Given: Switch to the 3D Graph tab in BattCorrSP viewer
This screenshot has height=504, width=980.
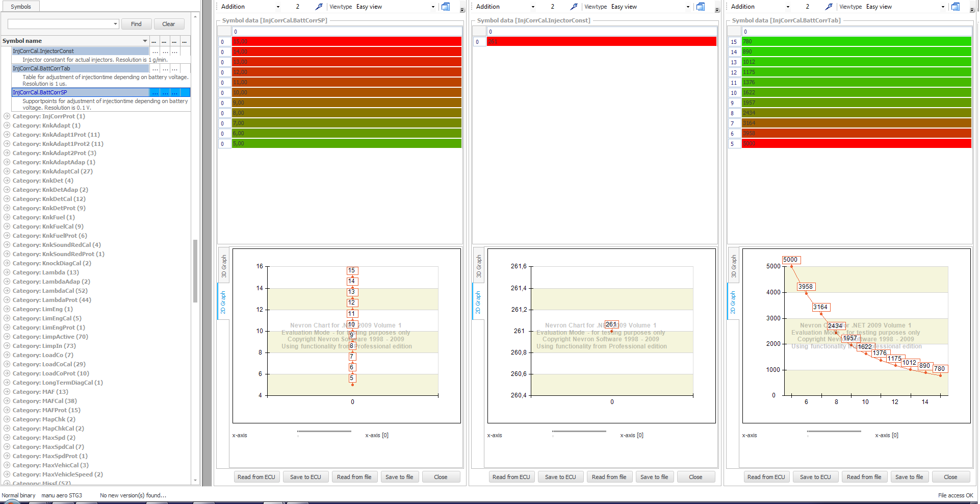Looking at the screenshot, I should point(223,266).
